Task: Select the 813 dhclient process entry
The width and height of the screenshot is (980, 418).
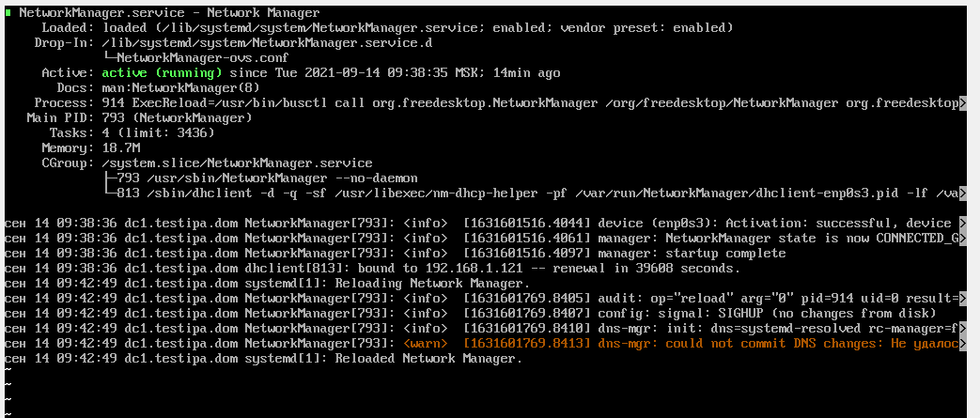Action: (526, 194)
